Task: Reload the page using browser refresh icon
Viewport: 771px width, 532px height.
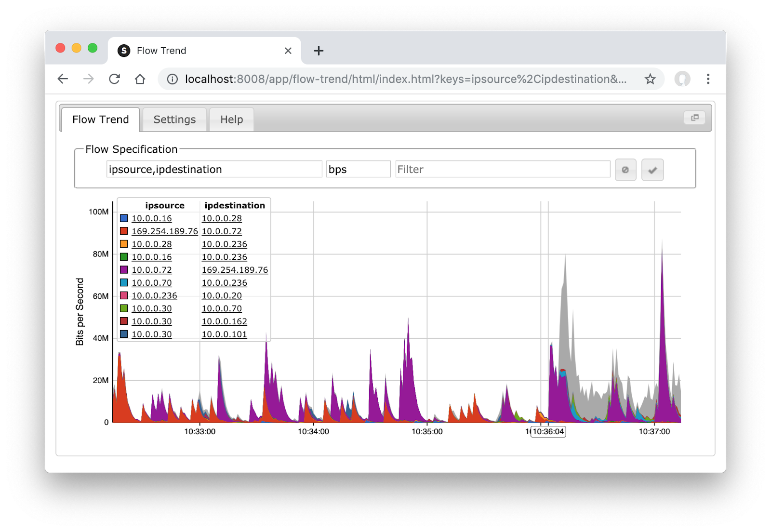Action: click(114, 79)
